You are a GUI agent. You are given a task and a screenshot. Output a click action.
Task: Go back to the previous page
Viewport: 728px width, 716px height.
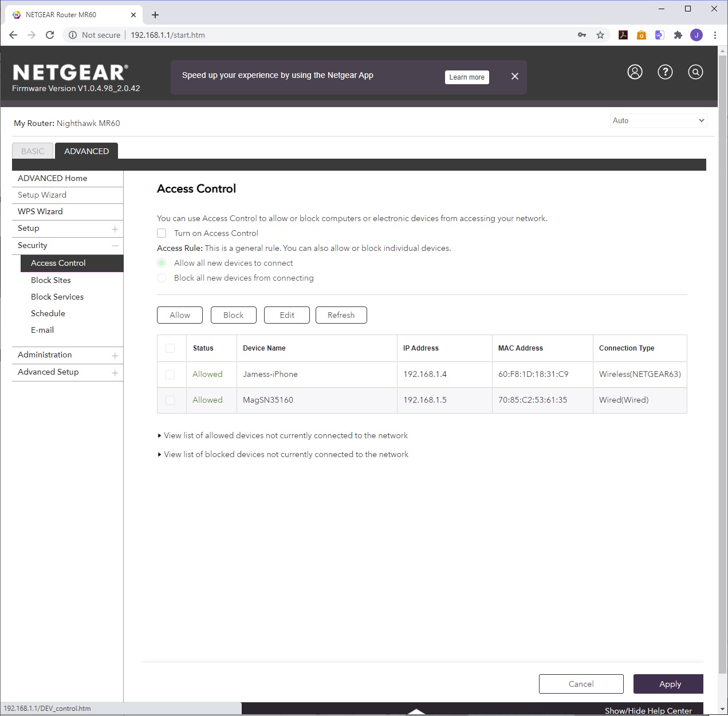point(13,35)
